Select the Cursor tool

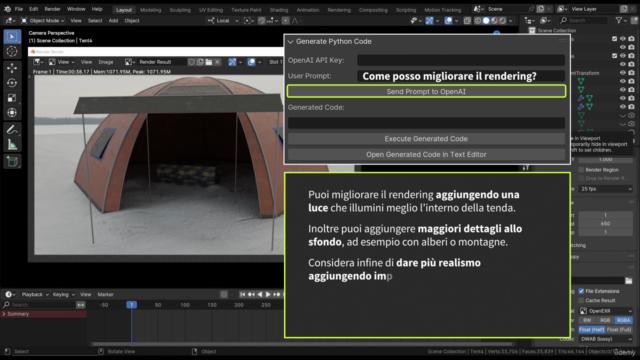(x=12, y=51)
